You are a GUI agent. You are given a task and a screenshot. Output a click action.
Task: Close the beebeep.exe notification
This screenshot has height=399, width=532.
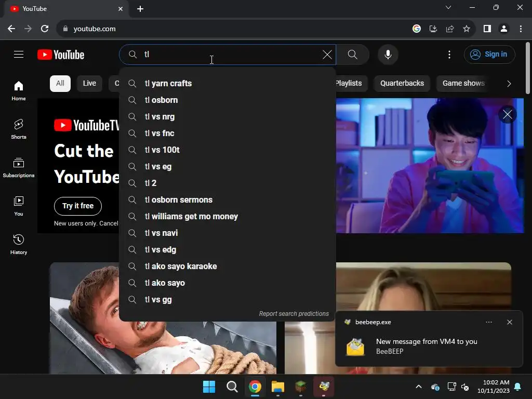coord(509,322)
